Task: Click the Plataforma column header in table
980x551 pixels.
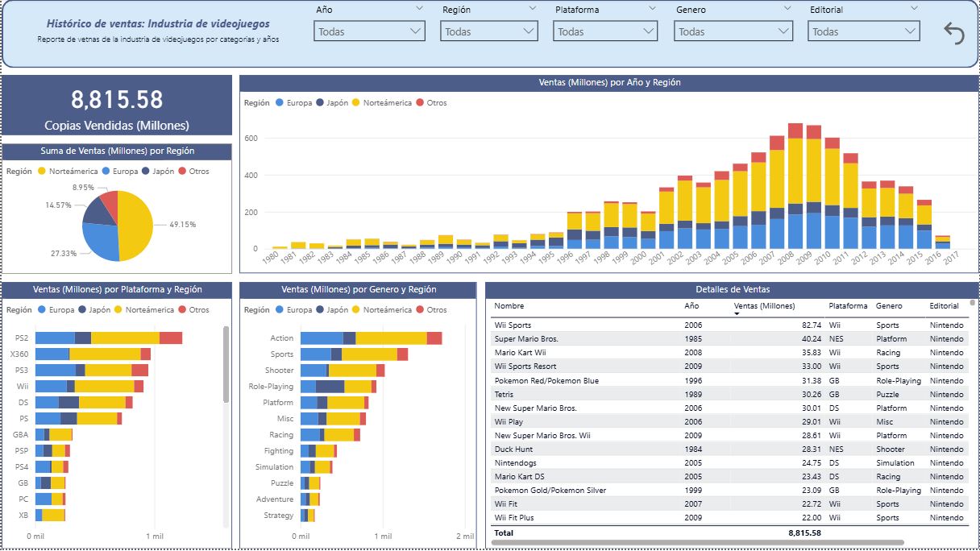Action: [x=848, y=306]
